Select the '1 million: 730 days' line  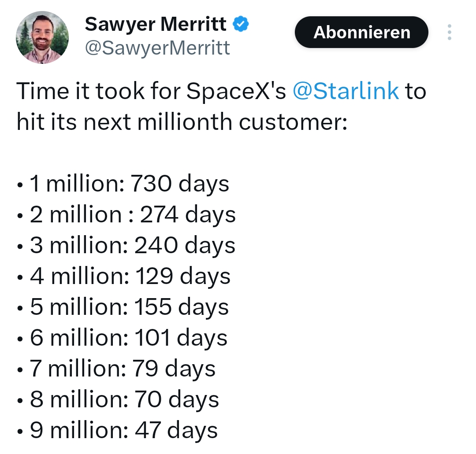coord(123,184)
